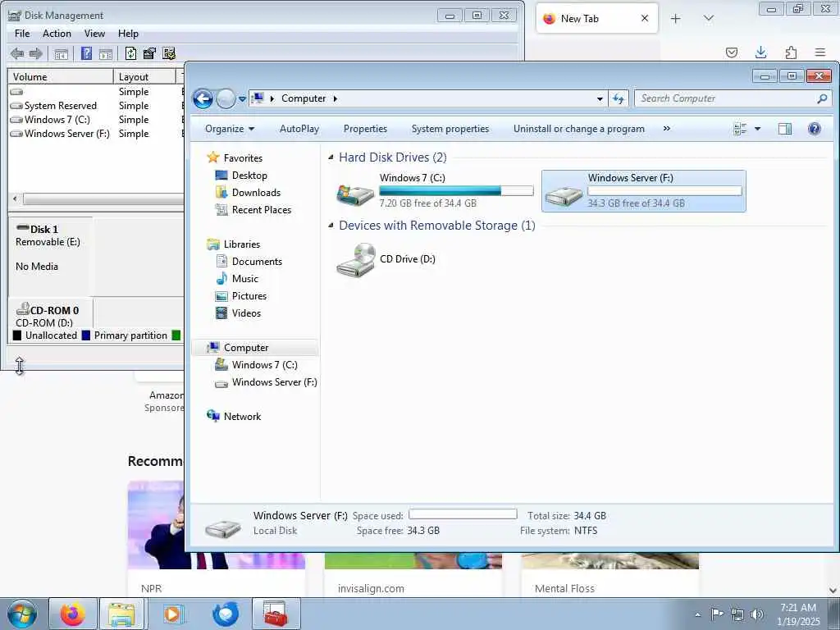Open Music library in navigation pane
The image size is (840, 630).
pyautogui.click(x=244, y=278)
